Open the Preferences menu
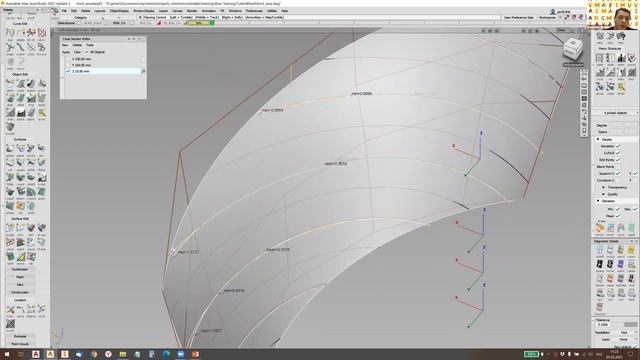This screenshot has height=360, width=640. (x=254, y=11)
